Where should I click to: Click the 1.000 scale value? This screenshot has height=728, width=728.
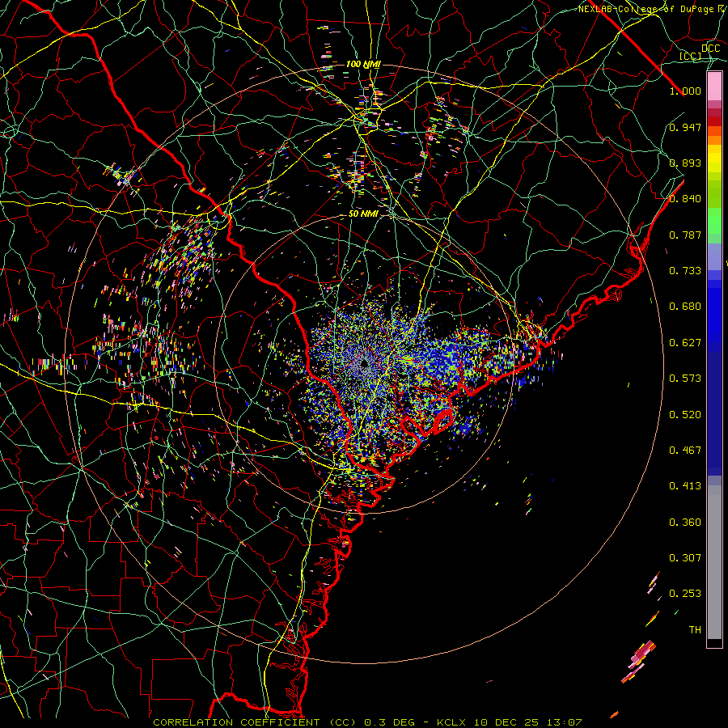point(685,91)
